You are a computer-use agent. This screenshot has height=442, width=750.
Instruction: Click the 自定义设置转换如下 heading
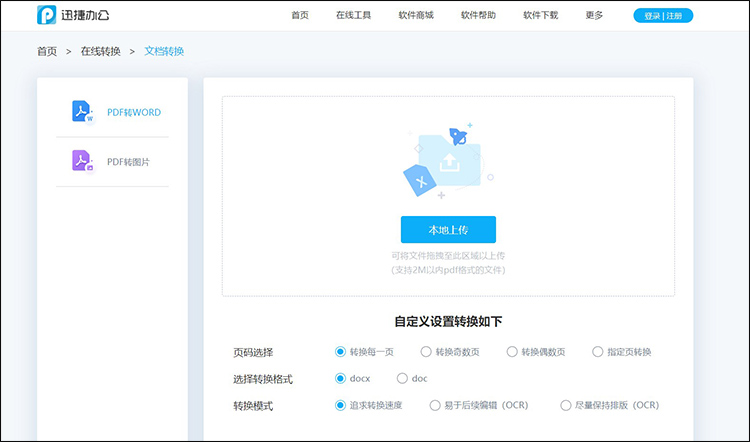coord(448,321)
